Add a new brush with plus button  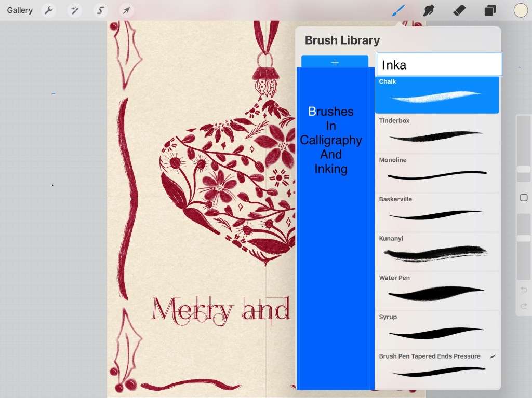[335, 62]
